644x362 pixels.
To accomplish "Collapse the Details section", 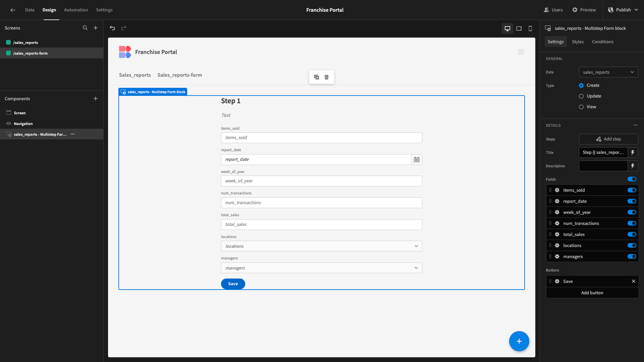I will click(635, 125).
